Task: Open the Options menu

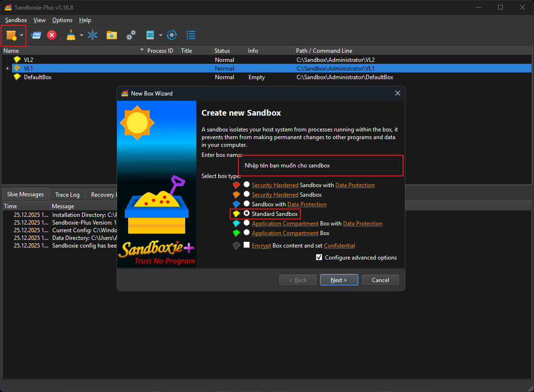Action: [62, 20]
